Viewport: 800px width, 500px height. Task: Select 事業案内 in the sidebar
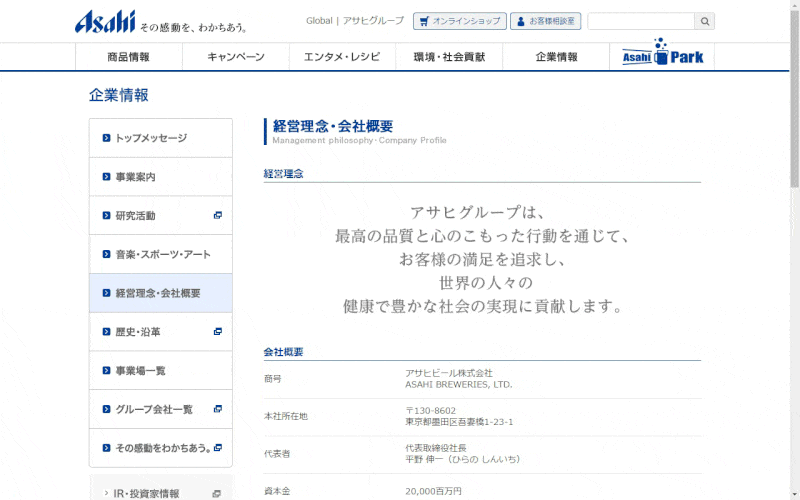[161, 177]
